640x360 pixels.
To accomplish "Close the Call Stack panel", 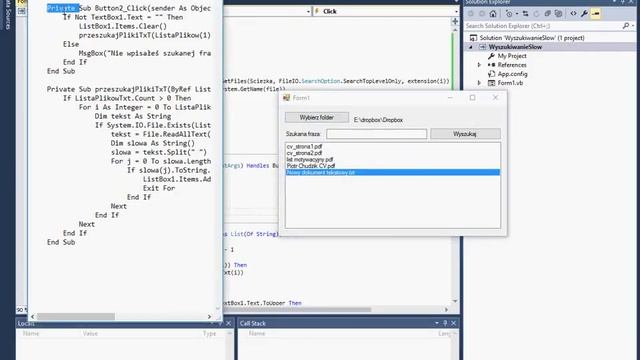I will click(x=453, y=323).
